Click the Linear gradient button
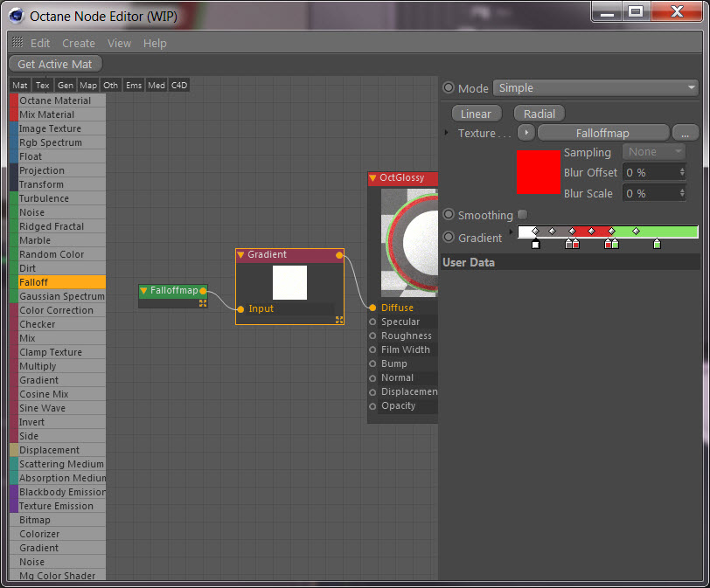The height and width of the screenshot is (588, 710). point(477,114)
